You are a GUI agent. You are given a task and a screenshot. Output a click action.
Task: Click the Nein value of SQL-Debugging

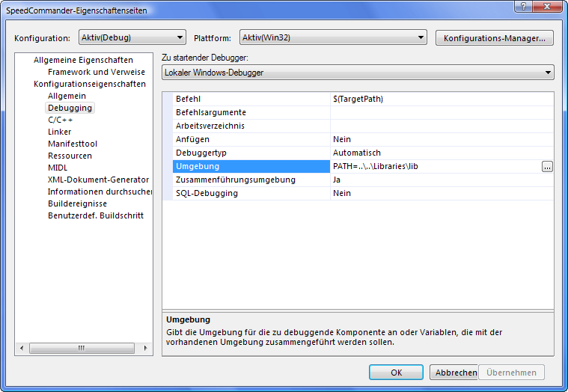pyautogui.click(x=442, y=193)
